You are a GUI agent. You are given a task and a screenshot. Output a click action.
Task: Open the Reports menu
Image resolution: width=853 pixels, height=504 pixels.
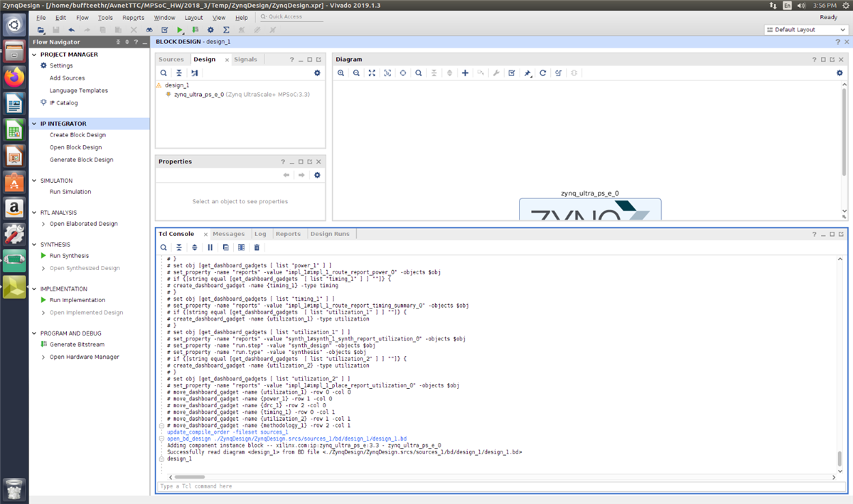tap(133, 17)
